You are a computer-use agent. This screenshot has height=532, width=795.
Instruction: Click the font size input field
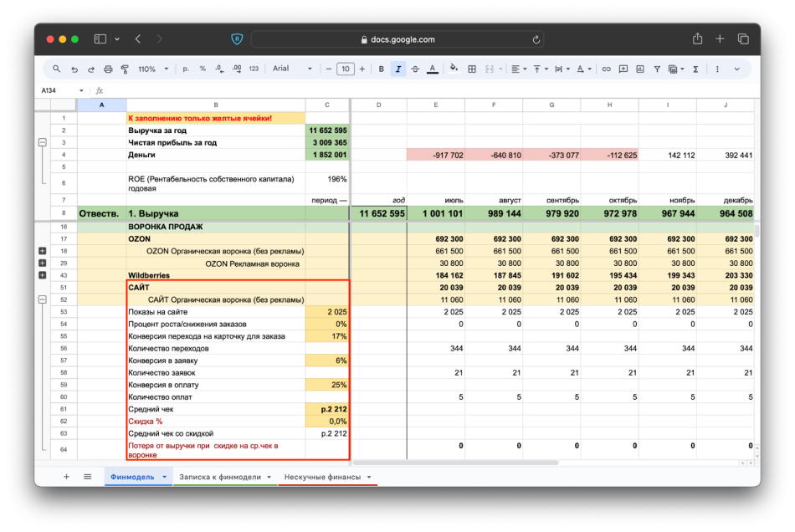coord(345,69)
